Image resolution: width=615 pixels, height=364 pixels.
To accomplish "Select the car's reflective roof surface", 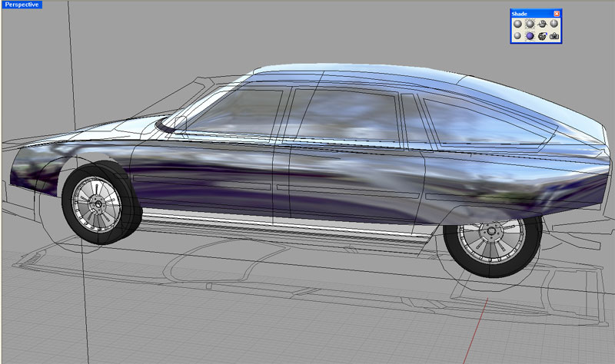I will point(392,74).
